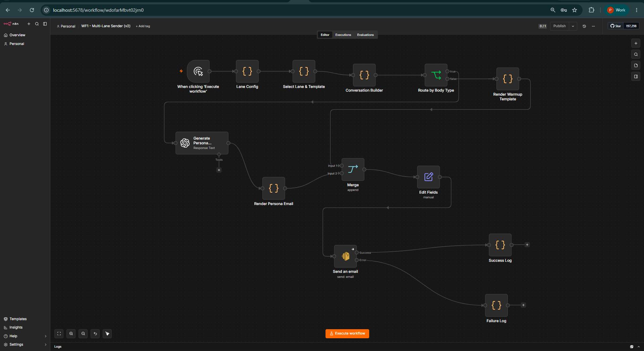
Task: Switch to the Executions tab
Action: [343, 35]
